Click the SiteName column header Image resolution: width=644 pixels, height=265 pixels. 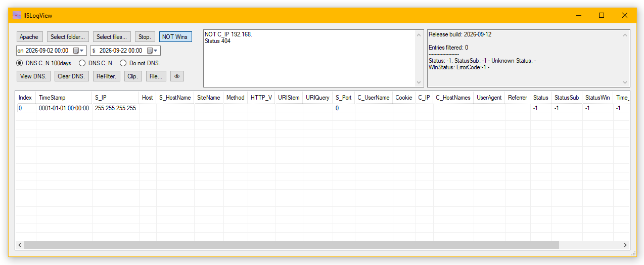(x=209, y=98)
